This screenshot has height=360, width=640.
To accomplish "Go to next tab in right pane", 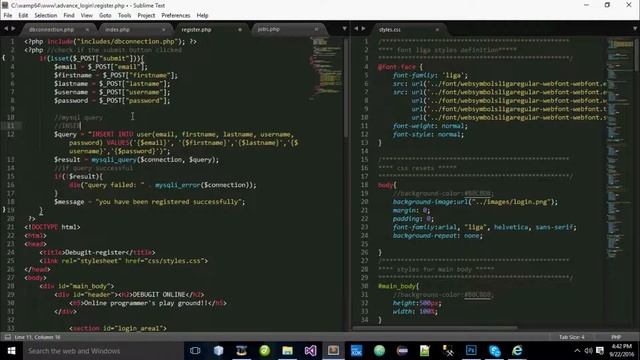I will [x=363, y=29].
